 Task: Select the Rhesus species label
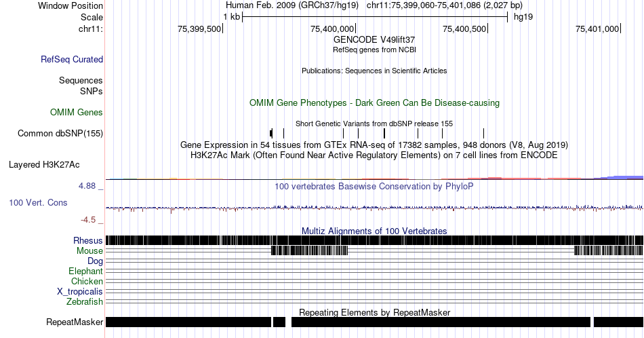click(x=88, y=240)
